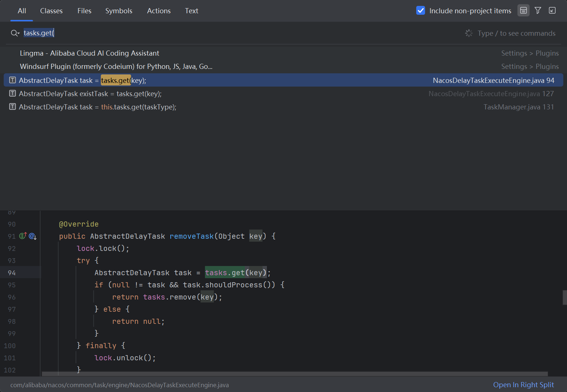Uncheck Include non-project items checkbox
This screenshot has width=567, height=392.
click(421, 11)
